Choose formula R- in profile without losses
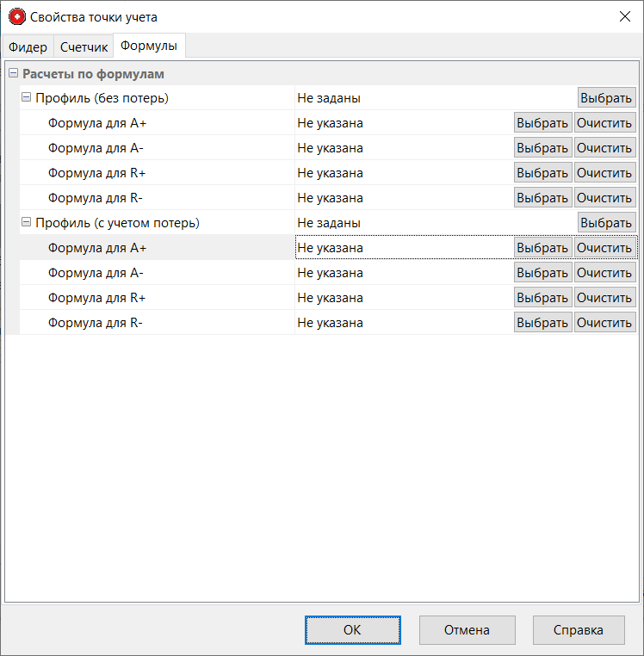Image resolution: width=644 pixels, height=656 pixels. pos(542,198)
